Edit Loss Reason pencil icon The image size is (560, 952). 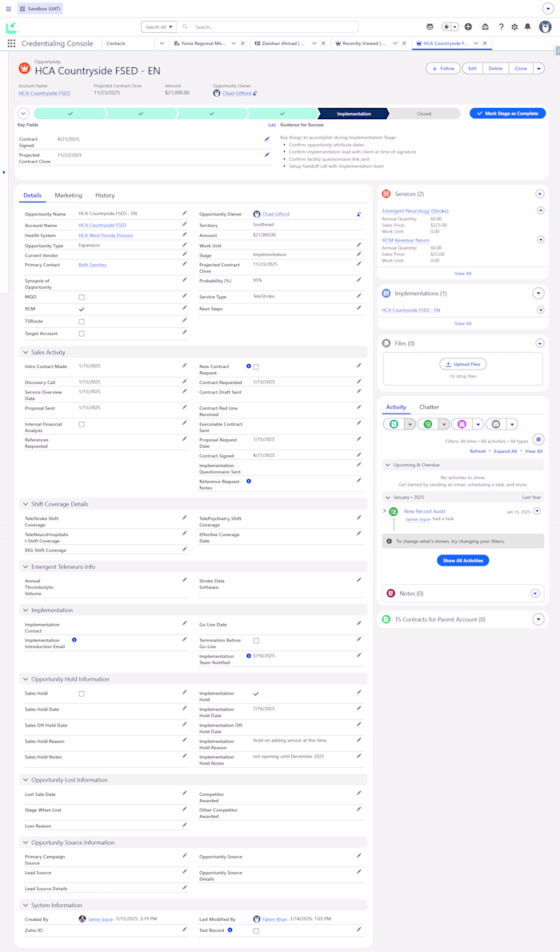[x=185, y=825]
